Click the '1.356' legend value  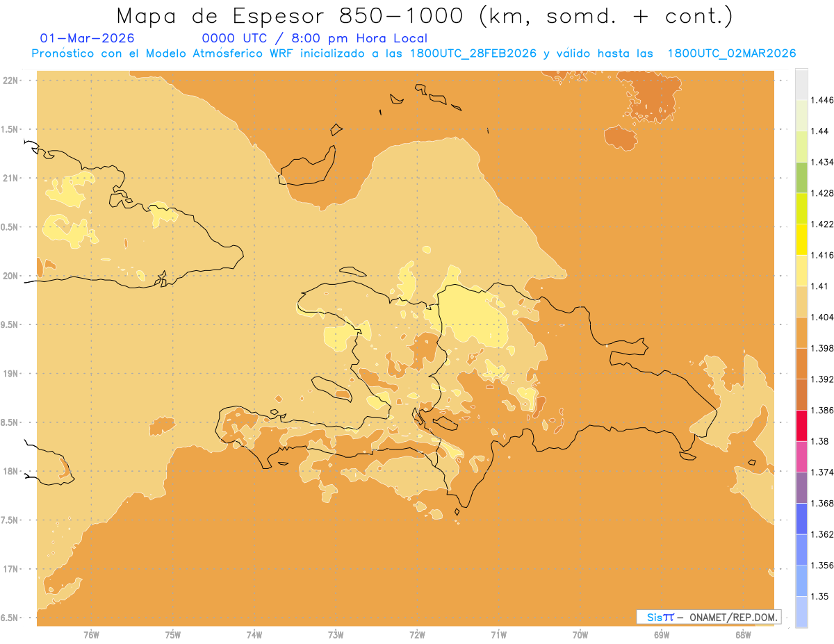coord(821,565)
